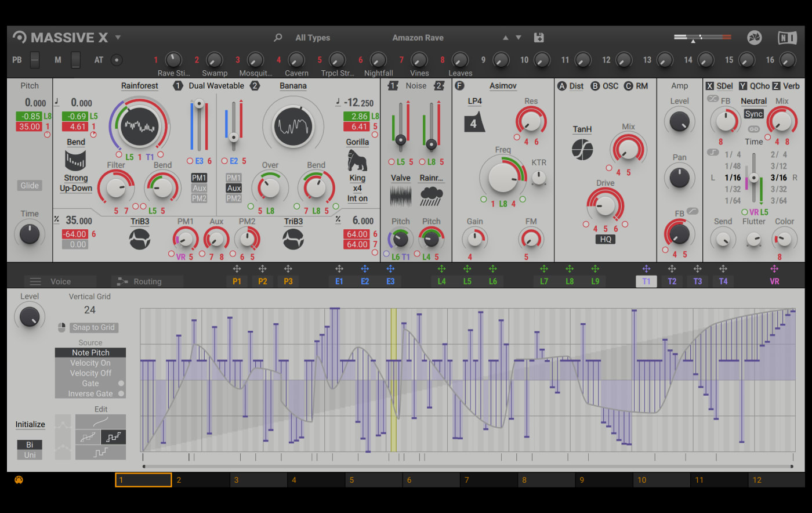This screenshot has width=812, height=513.
Task: Click the move-arrows icon above VR
Action: (x=774, y=269)
